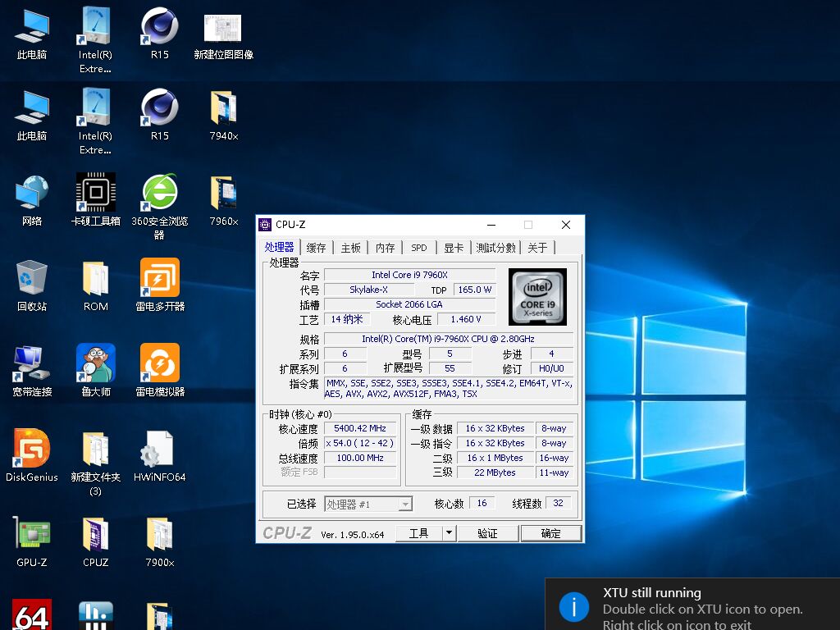
Task: Click the H0/U0 revision value
Action: click(x=551, y=368)
